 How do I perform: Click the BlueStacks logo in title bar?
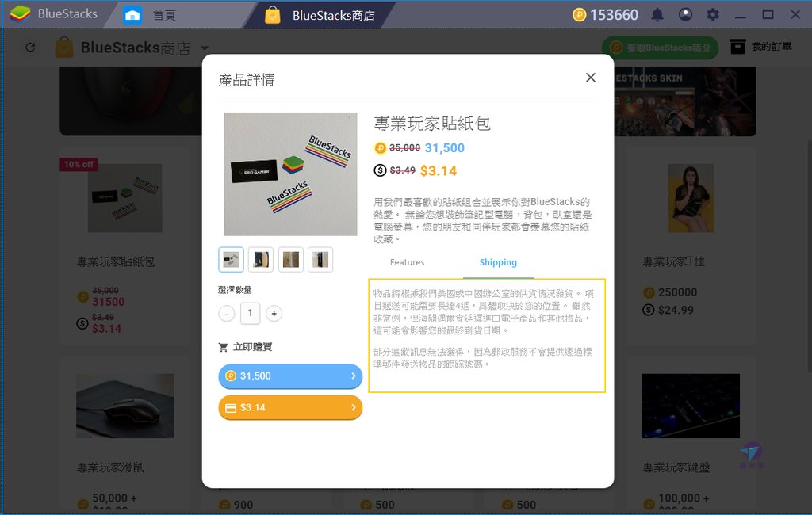coord(20,14)
